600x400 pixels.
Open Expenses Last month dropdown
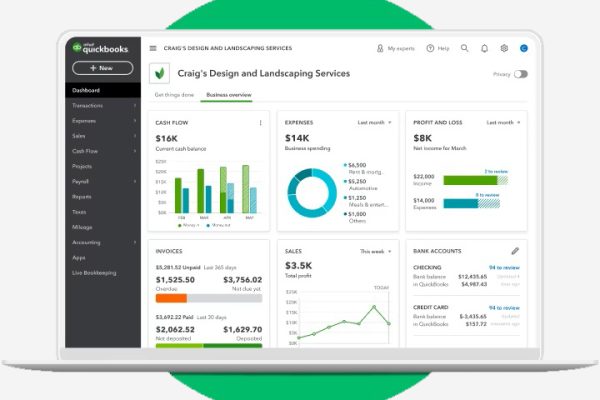pos(376,123)
